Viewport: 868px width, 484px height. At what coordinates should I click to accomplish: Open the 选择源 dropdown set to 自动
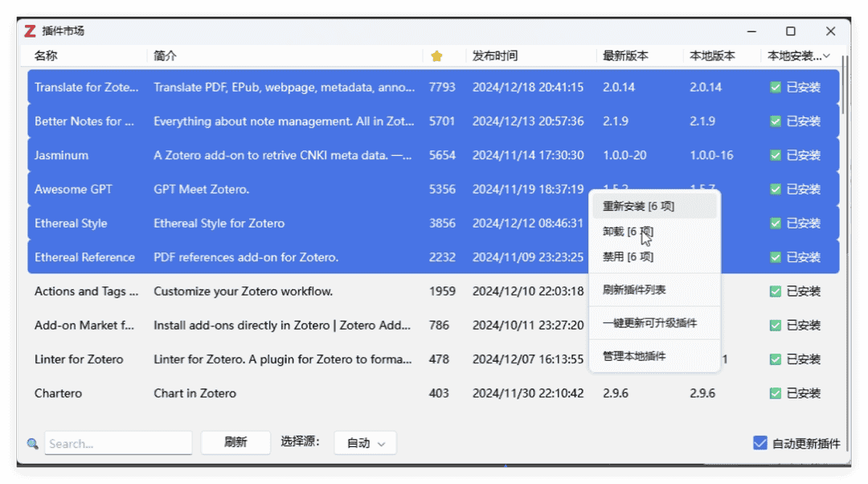pos(365,443)
